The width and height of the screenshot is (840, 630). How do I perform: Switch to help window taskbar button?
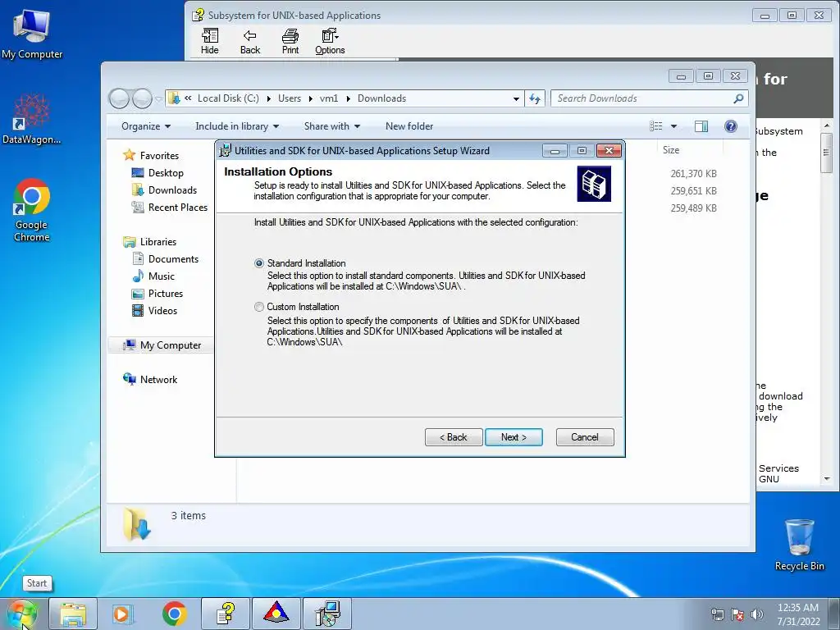click(226, 614)
